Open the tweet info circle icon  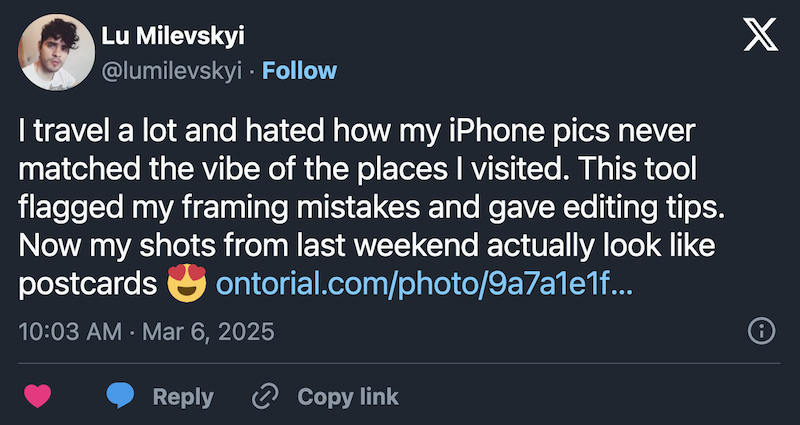(x=760, y=330)
